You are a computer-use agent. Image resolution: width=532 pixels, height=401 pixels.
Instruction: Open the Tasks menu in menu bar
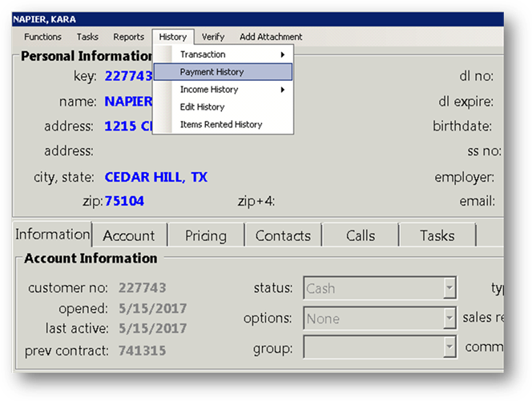click(87, 37)
